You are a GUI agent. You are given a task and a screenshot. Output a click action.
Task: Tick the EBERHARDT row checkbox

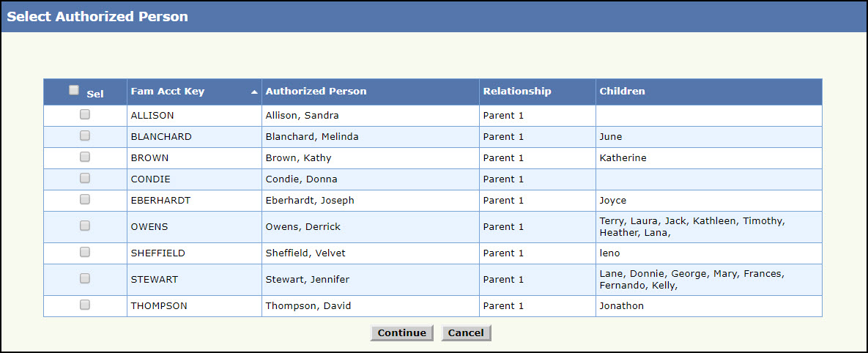tap(85, 199)
